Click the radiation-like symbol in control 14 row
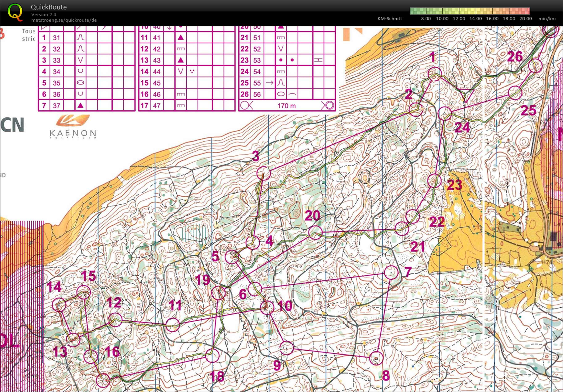This screenshot has height=392, width=563. (x=192, y=71)
